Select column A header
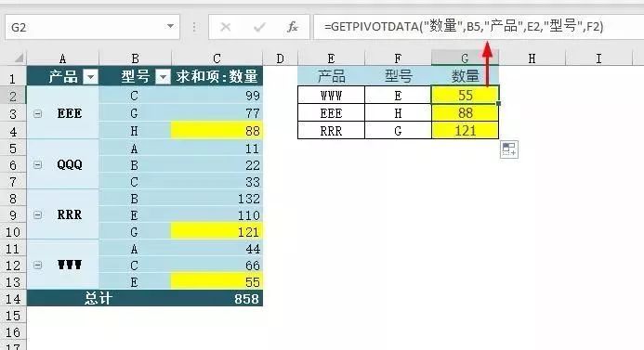Screen dimensions: 644x350 click(x=62, y=58)
